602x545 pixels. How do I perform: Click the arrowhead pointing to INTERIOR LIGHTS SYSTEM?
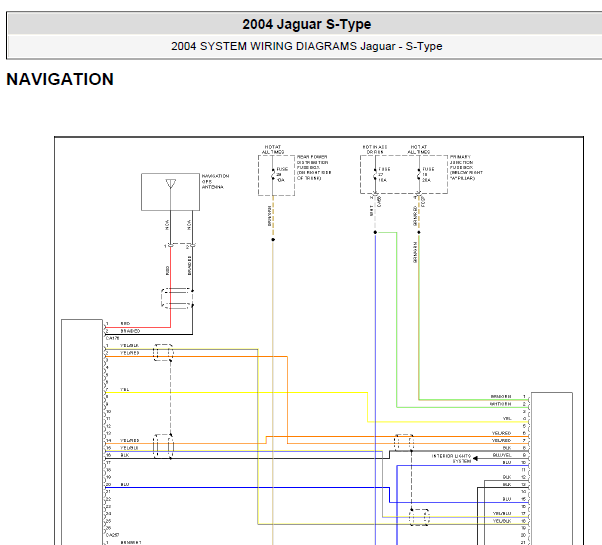(475, 458)
